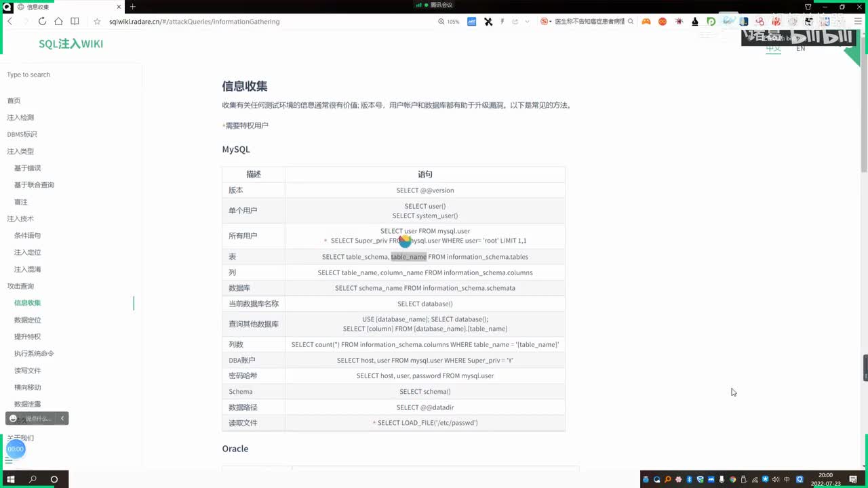Open Cortana circle on taskbar
The height and width of the screenshot is (488, 868).
pos(54,479)
